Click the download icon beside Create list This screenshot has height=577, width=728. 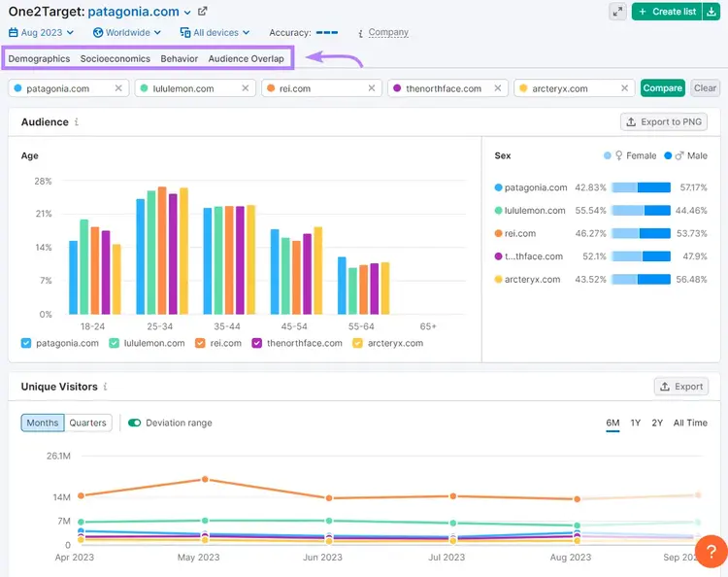(x=711, y=12)
